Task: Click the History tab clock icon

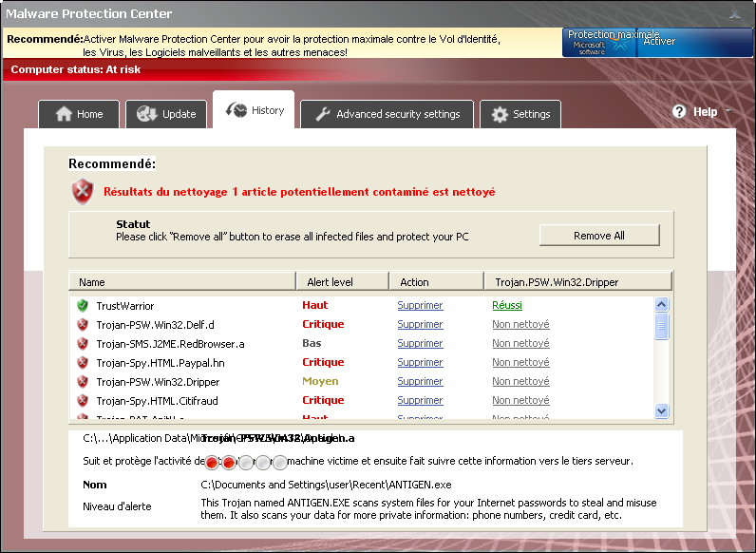Action: (236, 110)
